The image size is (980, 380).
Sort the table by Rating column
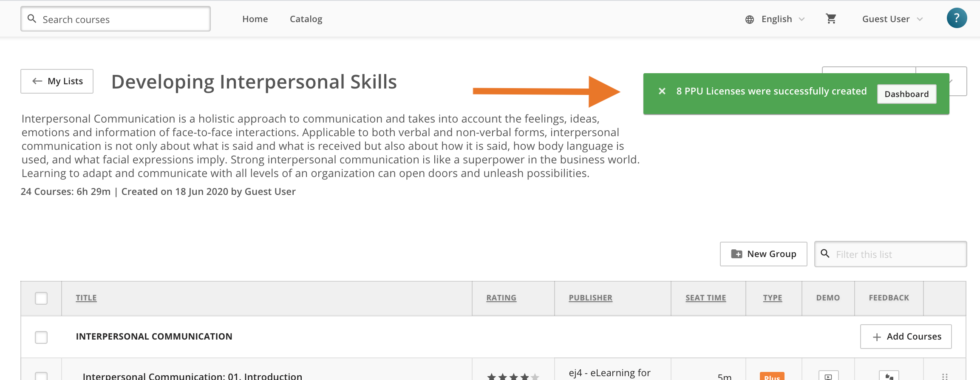[x=501, y=298]
